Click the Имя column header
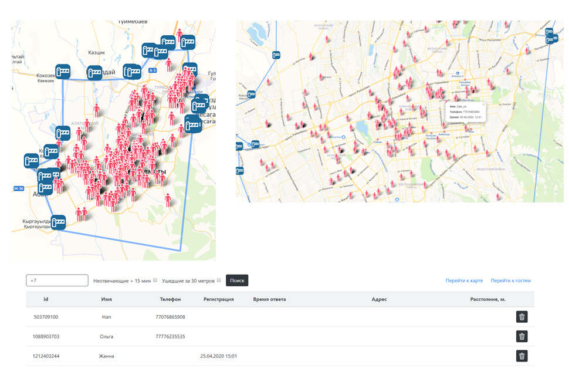This screenshot has width=569, height=392. (x=106, y=299)
